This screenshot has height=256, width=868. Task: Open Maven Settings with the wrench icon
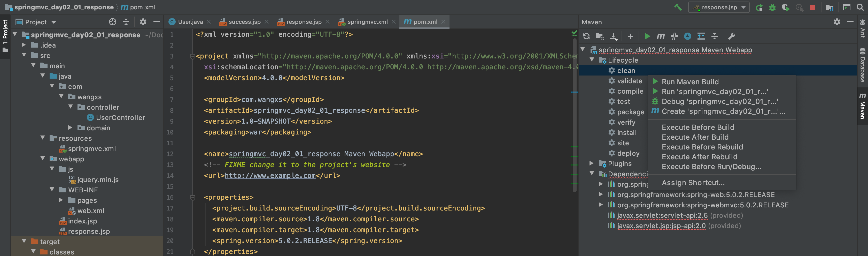point(732,36)
